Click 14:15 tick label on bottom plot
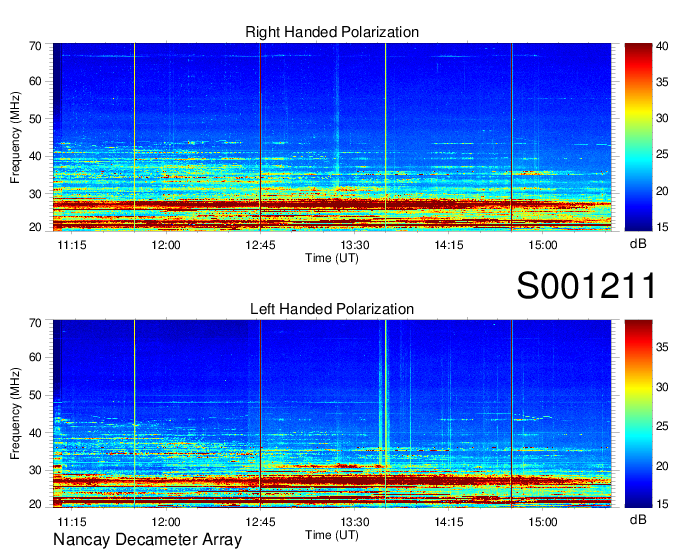Image resolution: width=680 pixels, height=552 pixels. pyautogui.click(x=449, y=522)
